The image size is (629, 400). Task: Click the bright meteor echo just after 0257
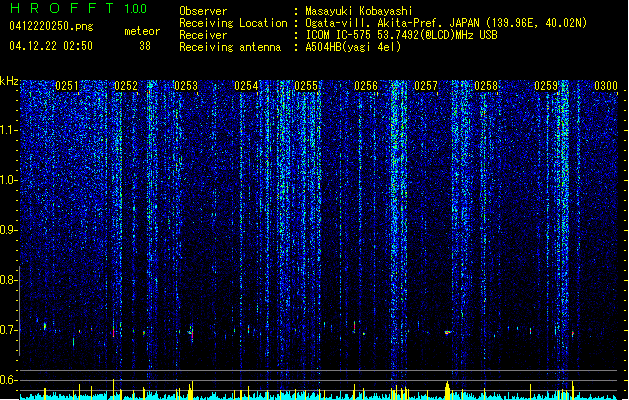447,332
